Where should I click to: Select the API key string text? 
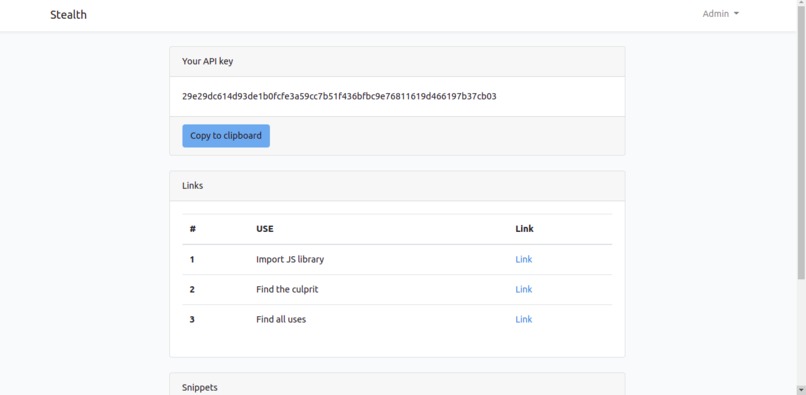(x=339, y=96)
